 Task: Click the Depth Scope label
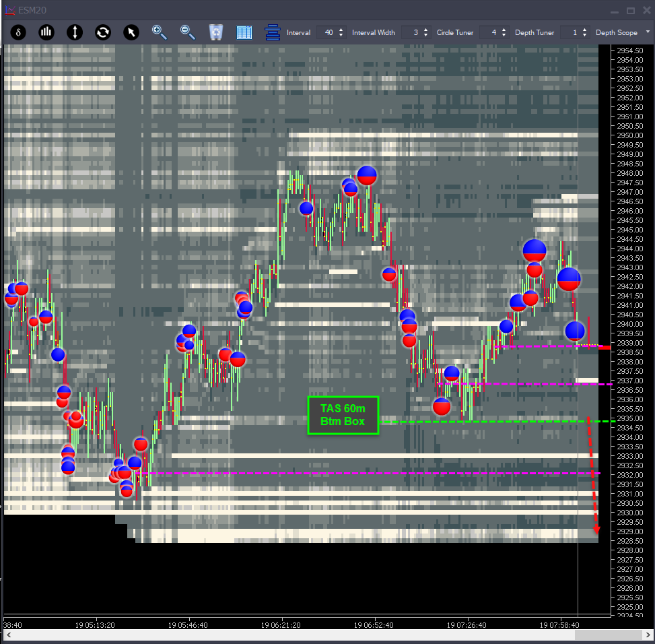click(616, 32)
